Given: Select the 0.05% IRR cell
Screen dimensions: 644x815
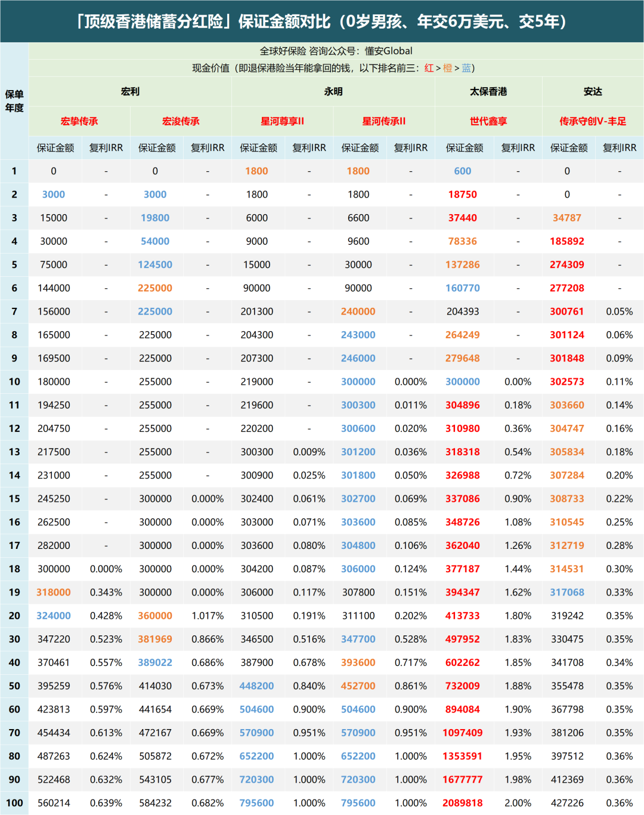Looking at the screenshot, I should (620, 311).
